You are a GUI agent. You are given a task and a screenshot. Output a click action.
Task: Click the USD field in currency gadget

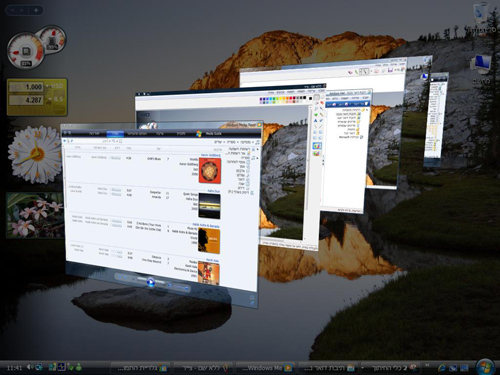pyautogui.click(x=26, y=87)
